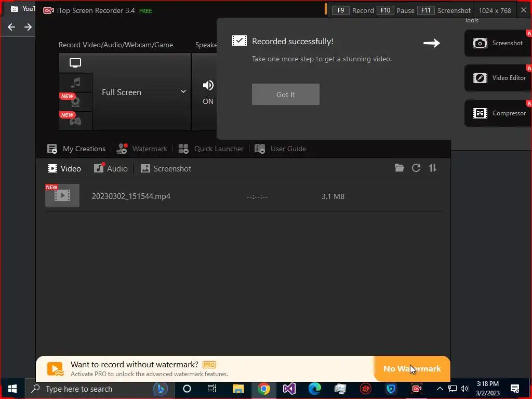This screenshot has width=532, height=399.
Task: Click the taskbar search box
Action: click(100, 389)
